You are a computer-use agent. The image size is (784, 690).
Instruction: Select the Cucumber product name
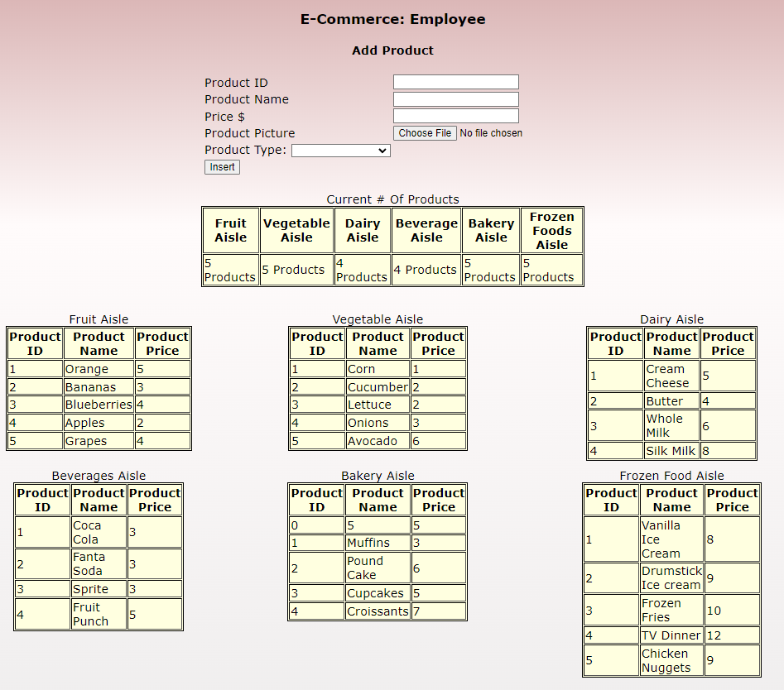[x=378, y=386]
